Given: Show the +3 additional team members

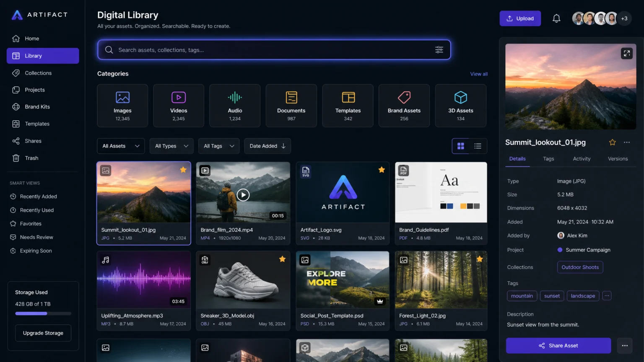Looking at the screenshot, I should tap(624, 18).
